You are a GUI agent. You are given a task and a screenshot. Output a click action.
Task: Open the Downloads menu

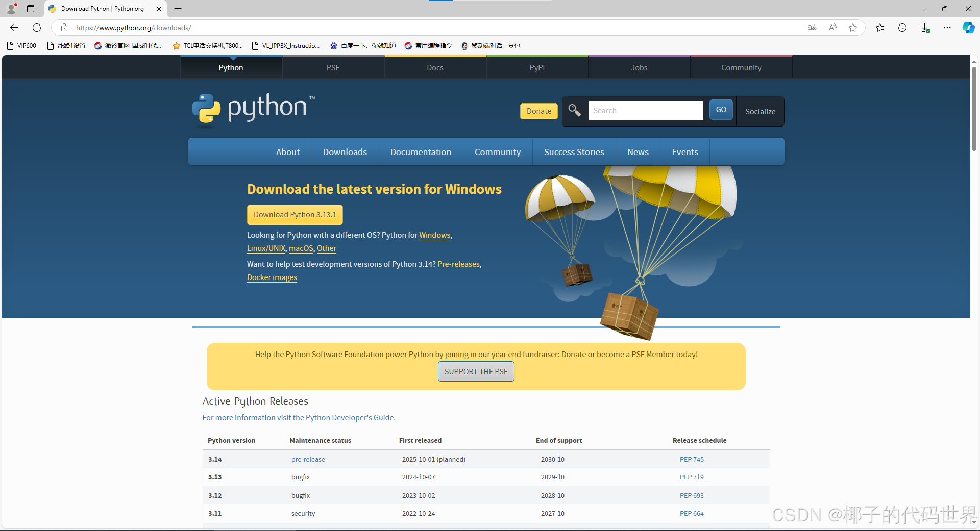pos(345,152)
